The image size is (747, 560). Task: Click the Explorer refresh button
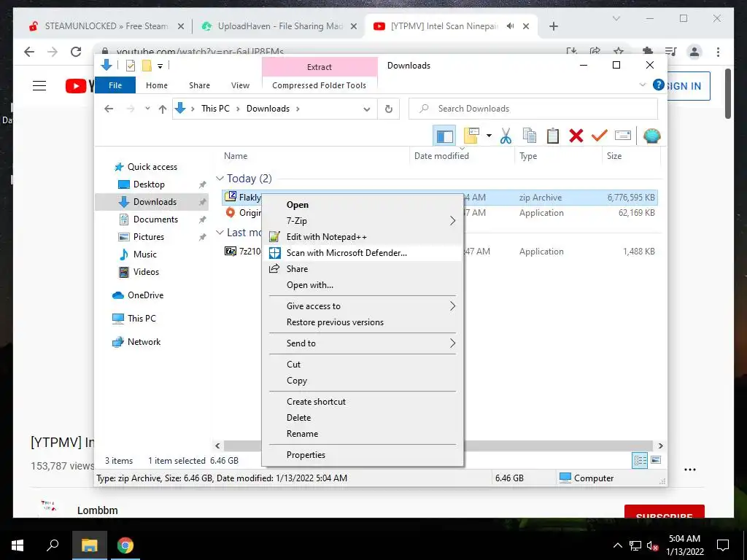pos(389,109)
